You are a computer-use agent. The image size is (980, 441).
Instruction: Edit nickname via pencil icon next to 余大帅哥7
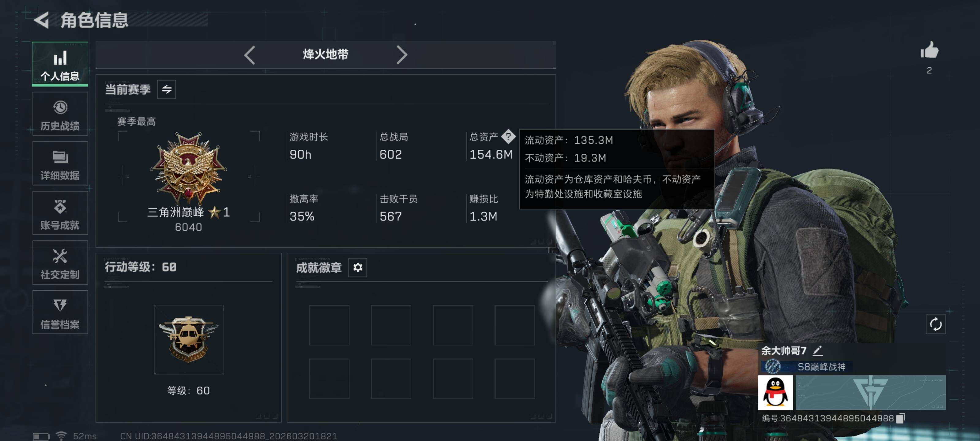[817, 350]
